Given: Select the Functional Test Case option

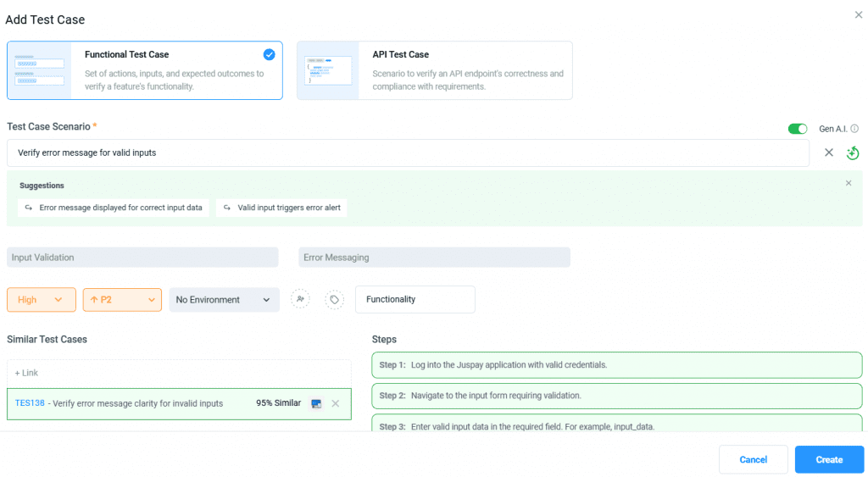Looking at the screenshot, I should pyautogui.click(x=145, y=70).
